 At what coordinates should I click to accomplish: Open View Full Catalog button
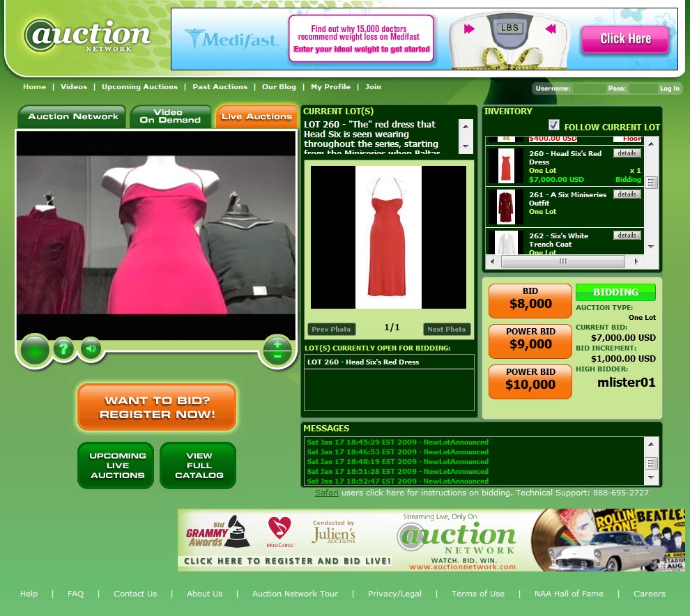click(198, 465)
